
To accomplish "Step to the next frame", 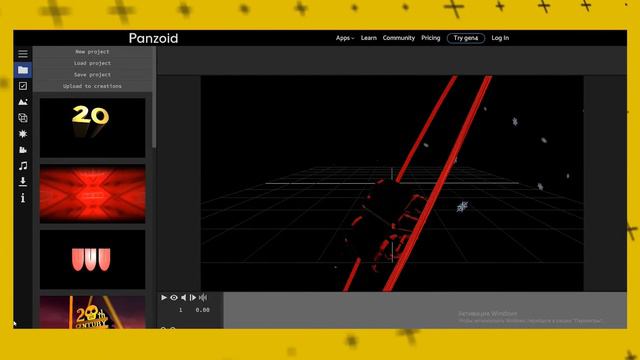I will [x=193, y=298].
